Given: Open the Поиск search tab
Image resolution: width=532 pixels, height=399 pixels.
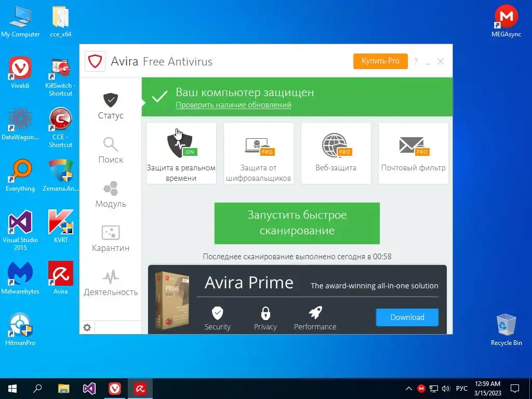Looking at the screenshot, I should click(111, 150).
